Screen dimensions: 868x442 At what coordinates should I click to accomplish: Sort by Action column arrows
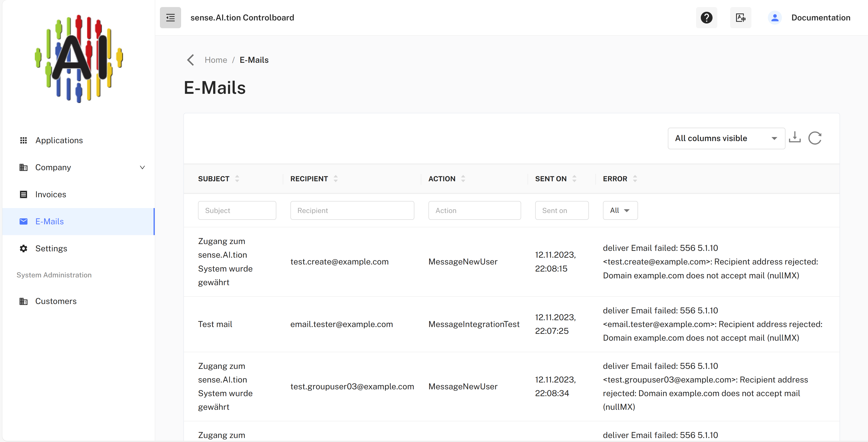(463, 178)
